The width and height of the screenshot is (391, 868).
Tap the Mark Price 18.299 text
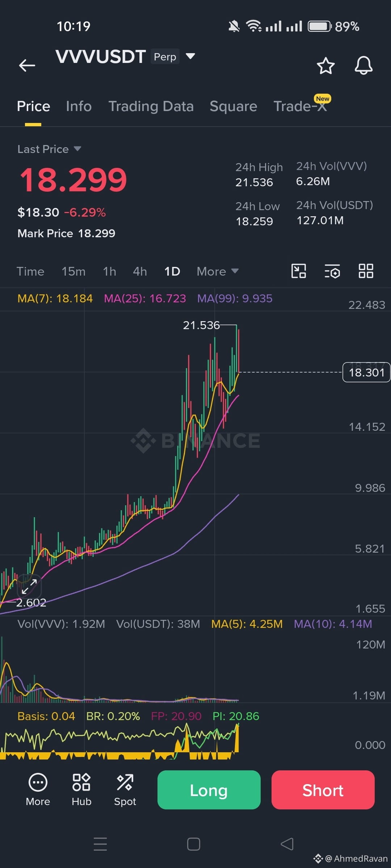click(66, 233)
